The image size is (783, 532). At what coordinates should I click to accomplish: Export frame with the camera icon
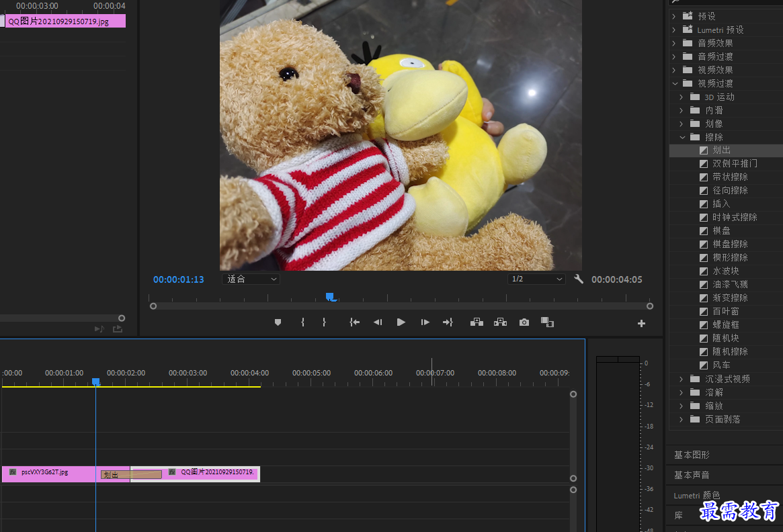pyautogui.click(x=524, y=322)
